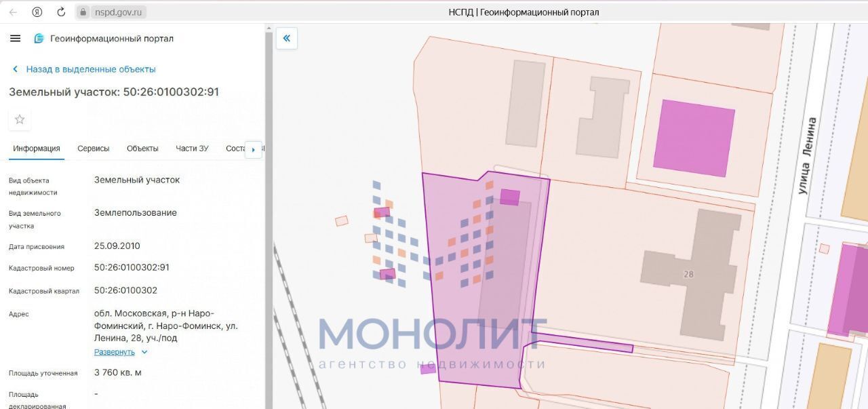Select the Информация tab

point(37,149)
